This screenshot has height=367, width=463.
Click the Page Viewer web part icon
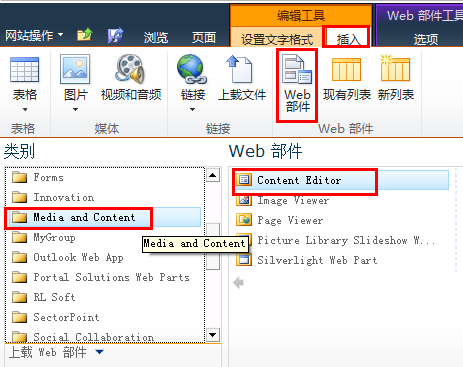click(244, 220)
